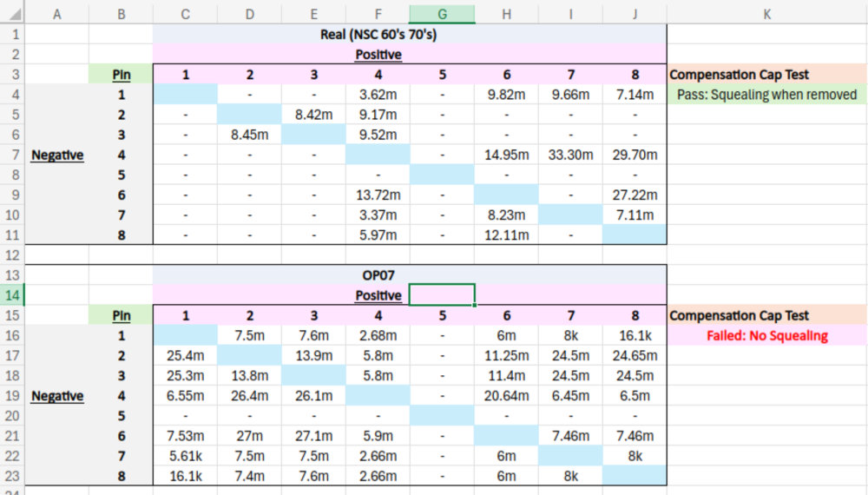868x495 pixels.
Task: Click the 'Positive' header in row 14
Action: coord(378,295)
